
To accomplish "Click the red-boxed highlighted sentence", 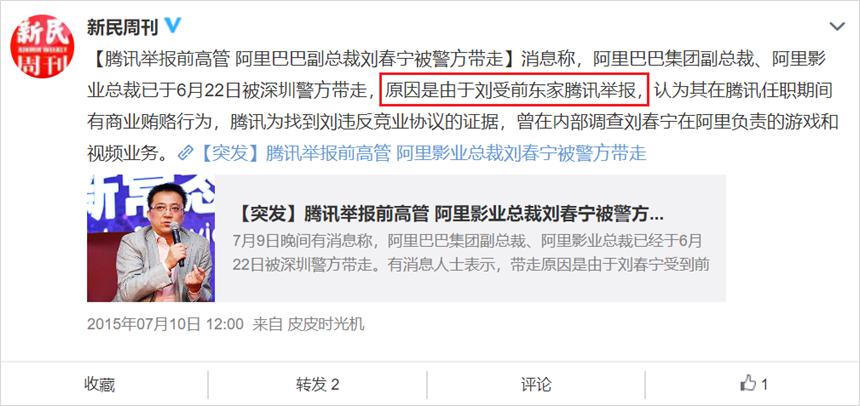I will tap(515, 89).
